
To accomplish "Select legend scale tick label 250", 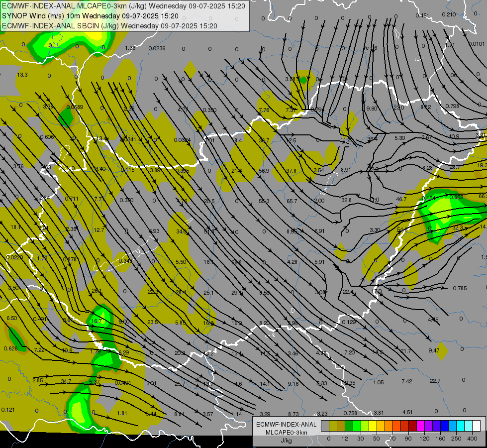I will [456, 439].
